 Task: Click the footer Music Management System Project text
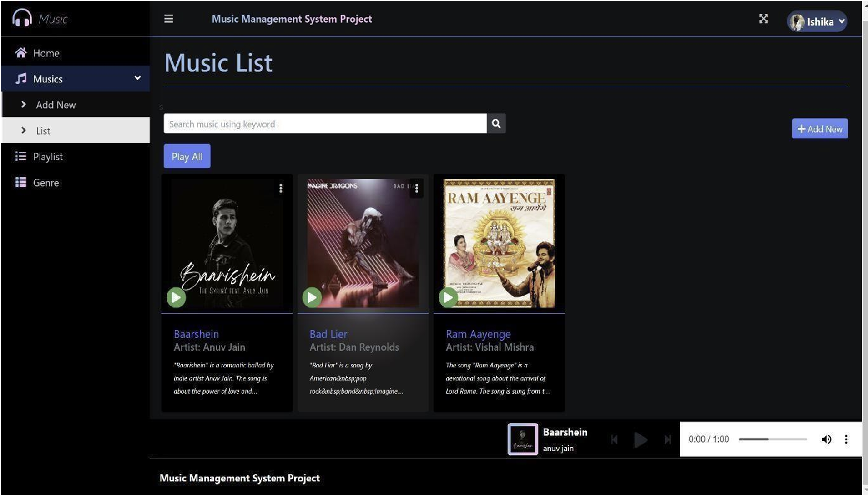coord(240,478)
